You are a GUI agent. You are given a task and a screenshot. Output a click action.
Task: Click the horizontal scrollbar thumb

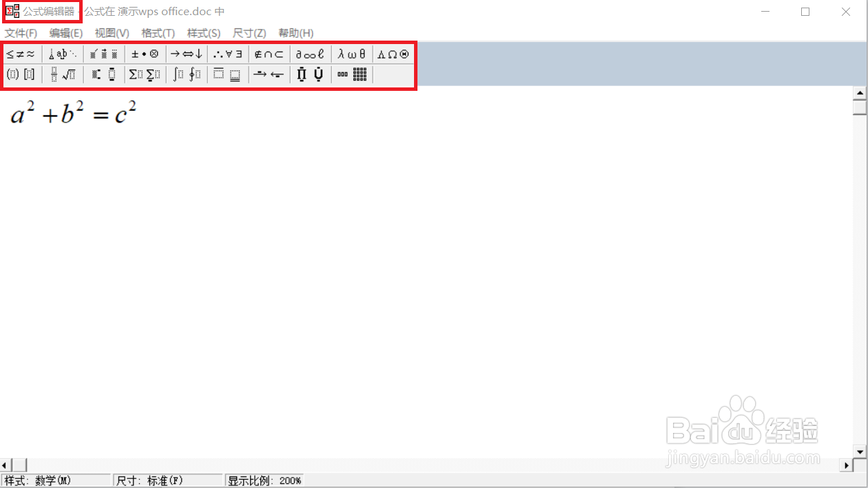point(19,465)
